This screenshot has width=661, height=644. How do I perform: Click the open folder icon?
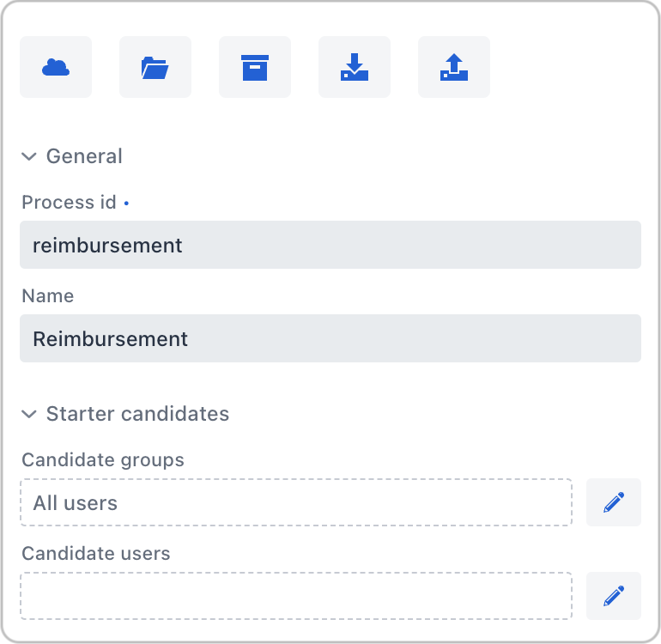coord(155,67)
